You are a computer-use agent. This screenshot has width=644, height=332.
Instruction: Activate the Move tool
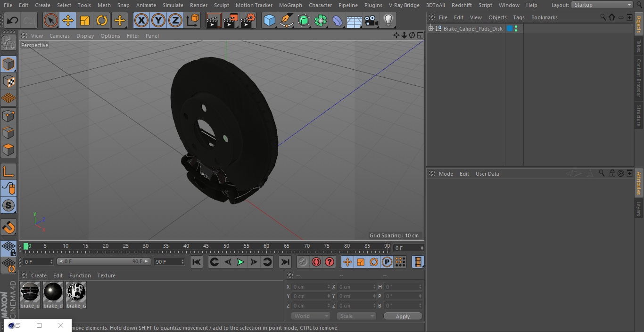click(68, 21)
